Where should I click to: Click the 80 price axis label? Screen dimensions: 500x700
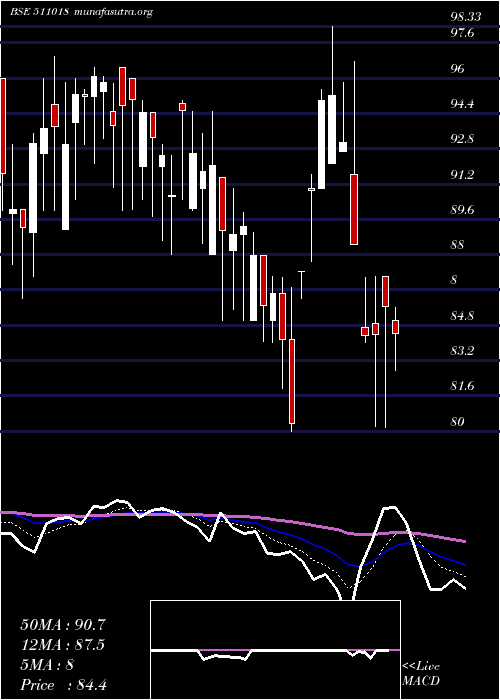pos(458,421)
